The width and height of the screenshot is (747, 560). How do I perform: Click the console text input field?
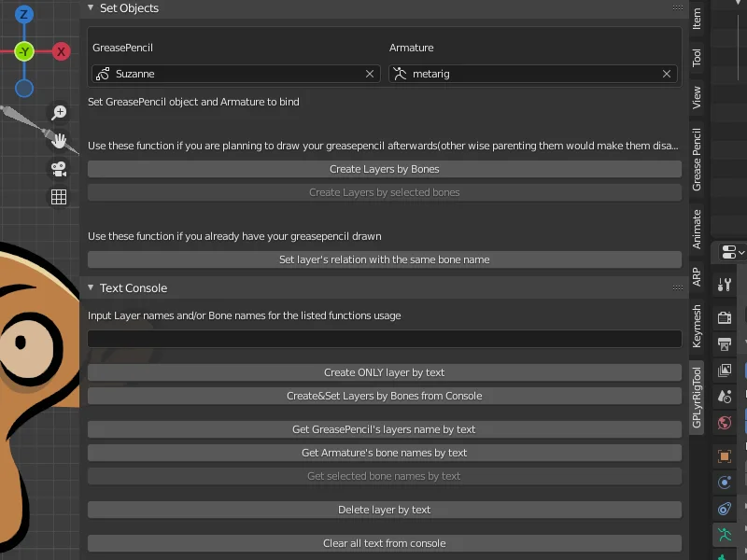point(384,339)
